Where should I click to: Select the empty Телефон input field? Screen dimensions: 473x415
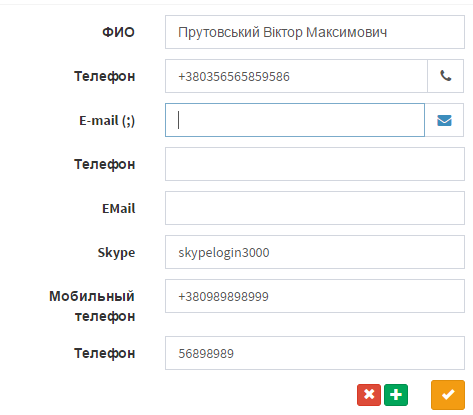pos(315,164)
